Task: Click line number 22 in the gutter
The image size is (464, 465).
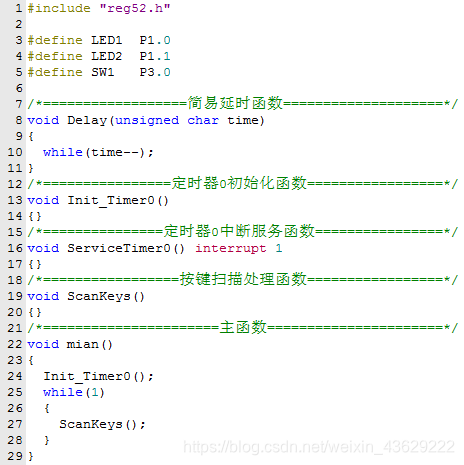Action: [15, 344]
